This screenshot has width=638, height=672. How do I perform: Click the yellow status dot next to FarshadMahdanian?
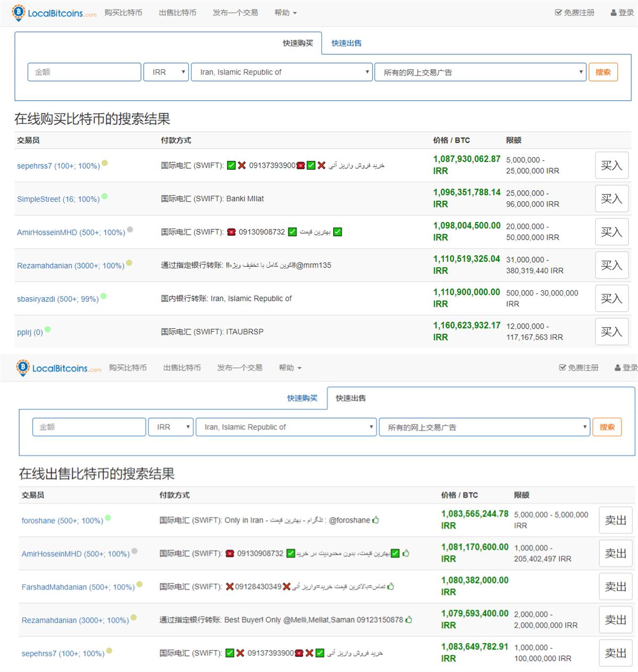pos(139,584)
